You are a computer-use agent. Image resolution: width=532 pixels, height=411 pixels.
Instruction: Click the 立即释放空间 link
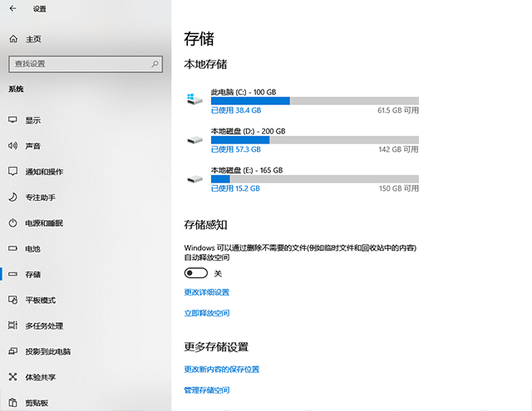207,313
